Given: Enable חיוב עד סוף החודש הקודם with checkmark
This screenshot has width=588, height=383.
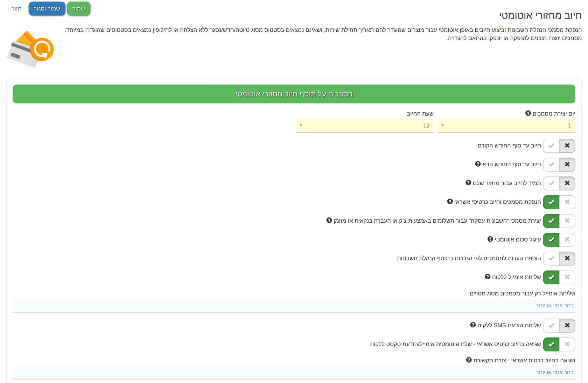Looking at the screenshot, I should 551,146.
